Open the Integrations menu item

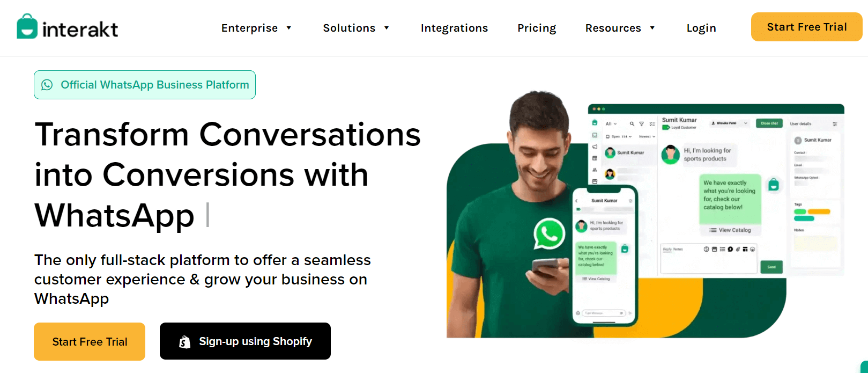[x=454, y=28]
